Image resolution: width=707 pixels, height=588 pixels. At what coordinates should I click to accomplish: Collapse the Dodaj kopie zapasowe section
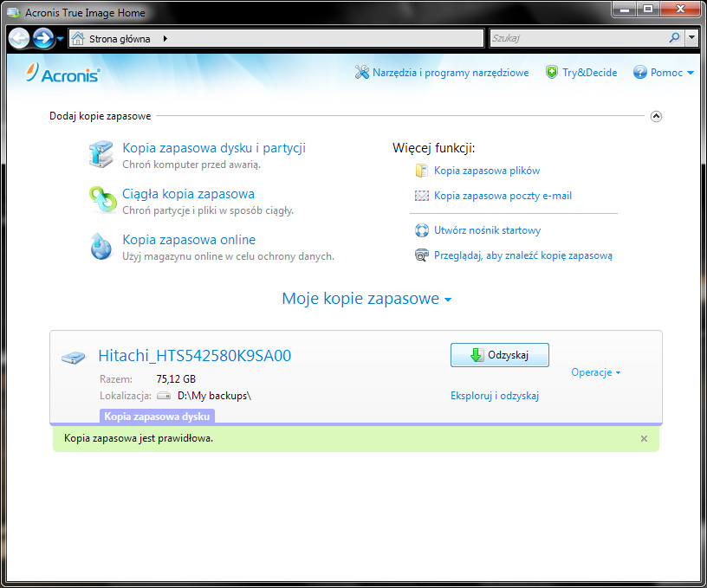(656, 116)
